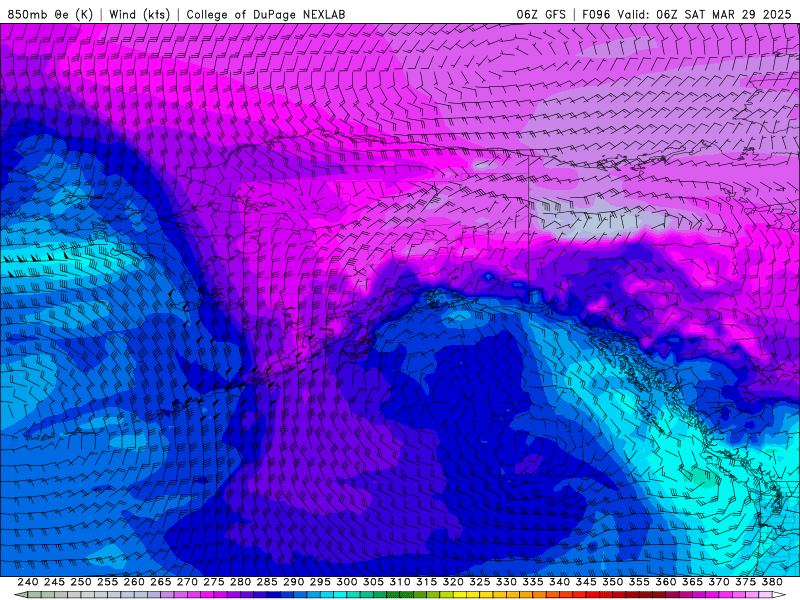The height and width of the screenshot is (600, 800).
Task: Click the 360 value on the color scale
Action: [x=666, y=582]
